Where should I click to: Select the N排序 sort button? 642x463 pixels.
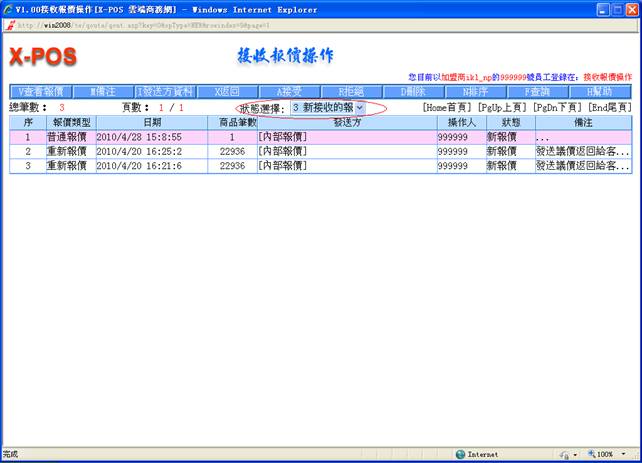476,91
